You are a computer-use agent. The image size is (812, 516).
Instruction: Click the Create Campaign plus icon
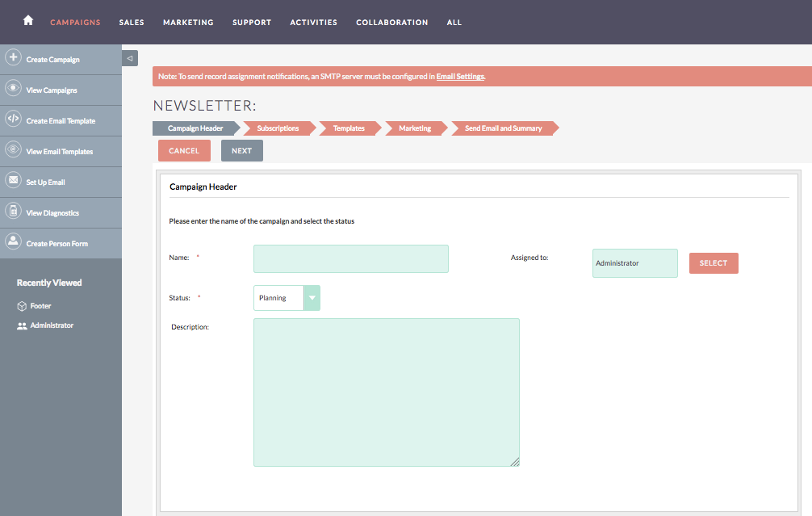point(13,58)
